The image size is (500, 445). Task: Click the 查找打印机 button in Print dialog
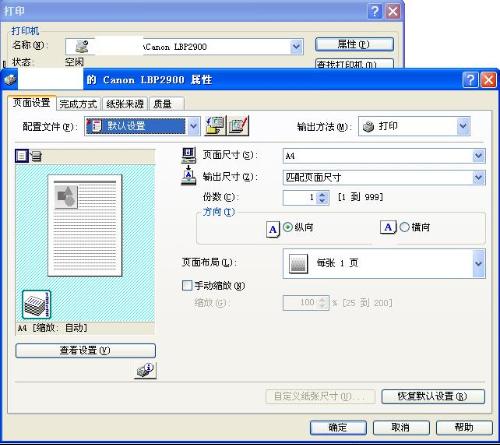click(x=354, y=63)
